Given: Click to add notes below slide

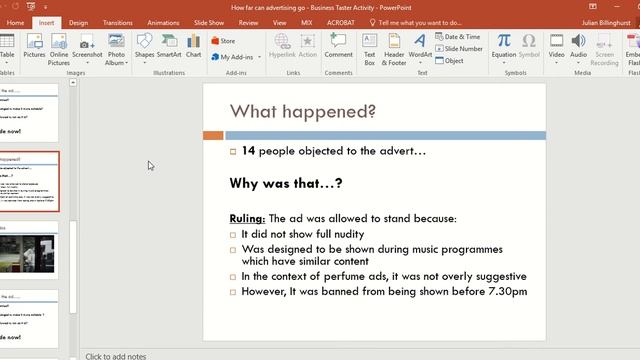Looking at the screenshot, I should coord(116,356).
